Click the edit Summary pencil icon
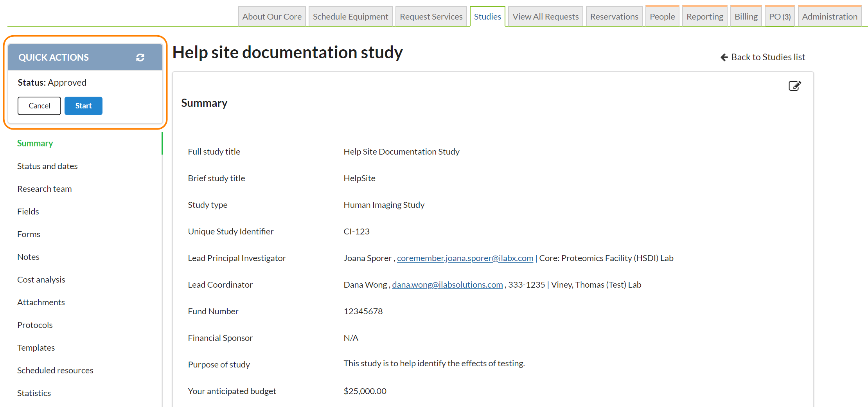This screenshot has width=868, height=407. coord(794,86)
